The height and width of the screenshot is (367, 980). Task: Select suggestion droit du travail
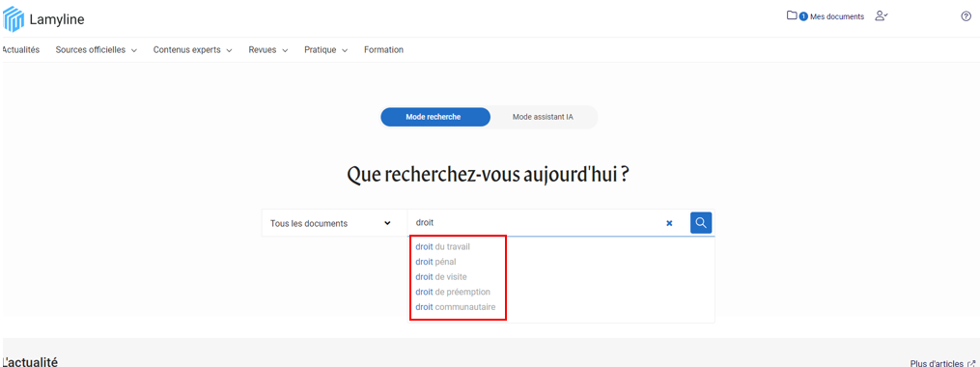click(x=442, y=247)
